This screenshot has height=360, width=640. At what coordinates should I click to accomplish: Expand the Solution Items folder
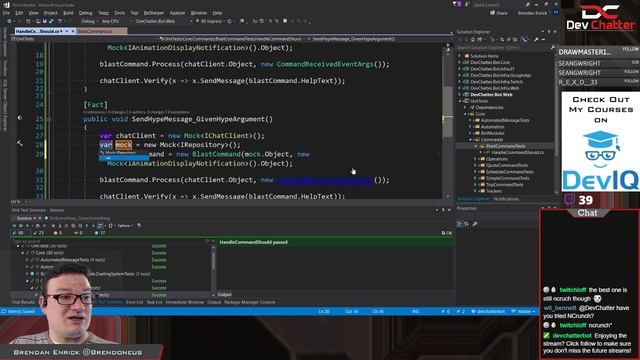point(460,56)
